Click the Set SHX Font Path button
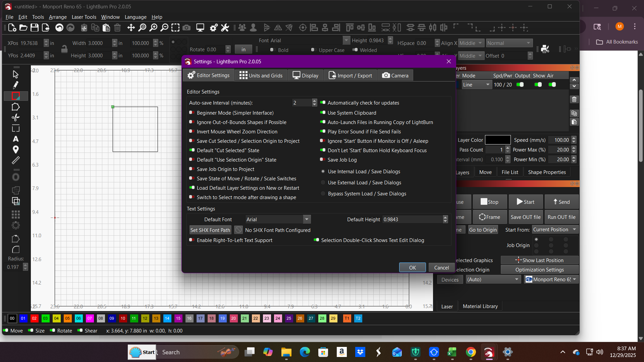This screenshot has width=644, height=362. point(210,230)
